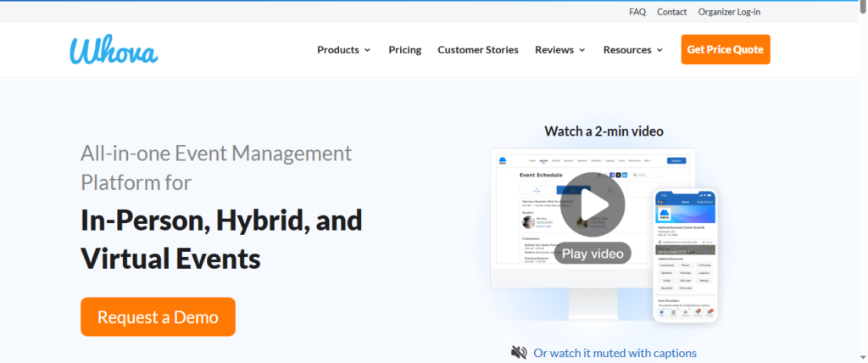The width and height of the screenshot is (868, 363).
Task: Click the Request a Demo button
Action: coord(158,317)
